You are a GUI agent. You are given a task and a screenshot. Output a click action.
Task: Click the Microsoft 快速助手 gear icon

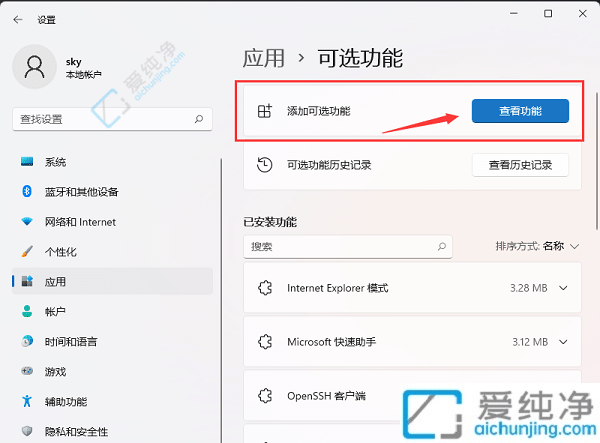pyautogui.click(x=265, y=342)
